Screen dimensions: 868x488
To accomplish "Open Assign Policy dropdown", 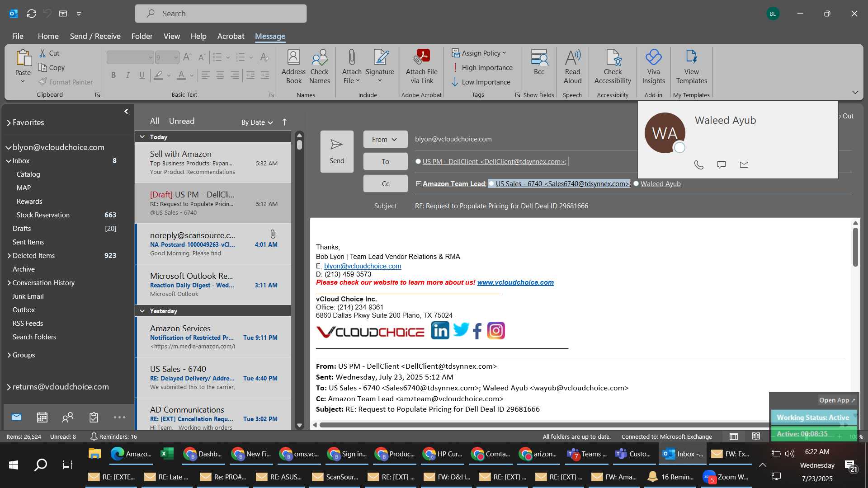I will pyautogui.click(x=479, y=53).
